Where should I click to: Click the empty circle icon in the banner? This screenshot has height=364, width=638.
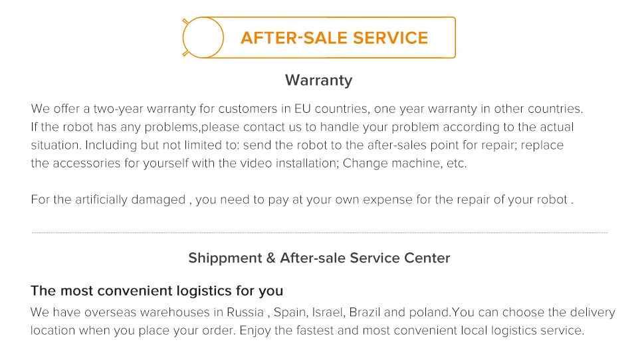(203, 37)
